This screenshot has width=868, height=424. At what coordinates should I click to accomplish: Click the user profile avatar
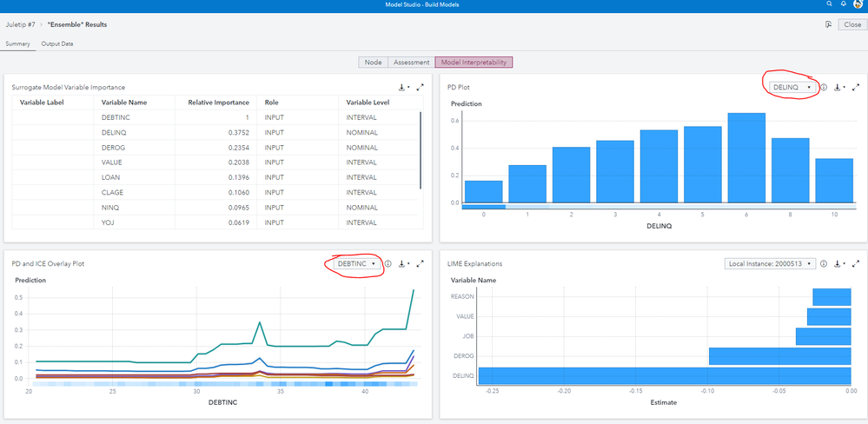point(858,5)
